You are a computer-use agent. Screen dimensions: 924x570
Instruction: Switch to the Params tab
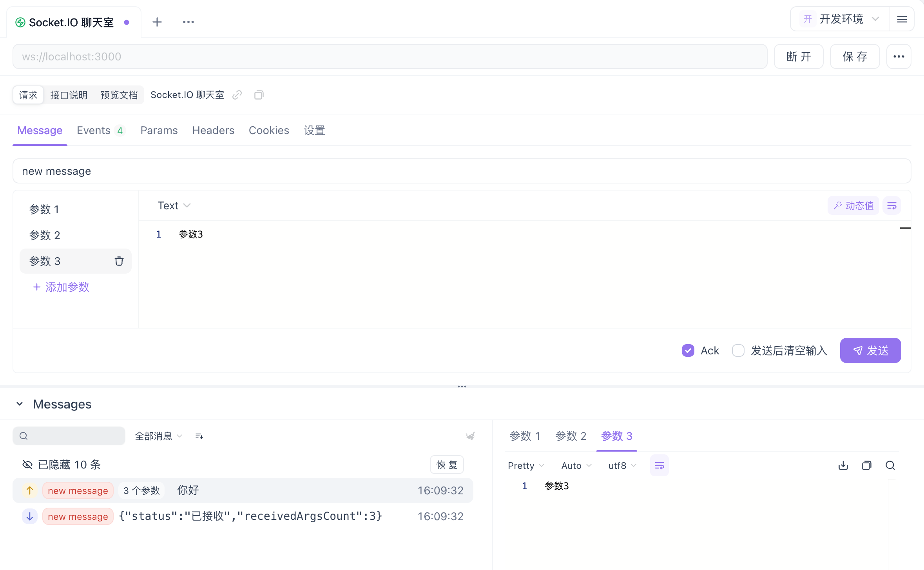(159, 131)
